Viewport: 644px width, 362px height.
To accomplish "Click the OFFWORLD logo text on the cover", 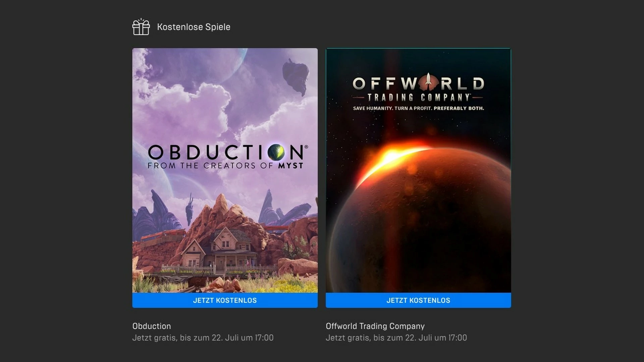I will click(x=418, y=83).
